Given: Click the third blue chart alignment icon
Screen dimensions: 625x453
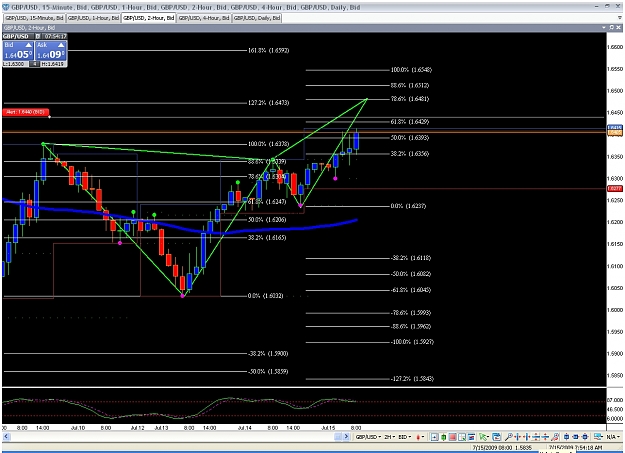Looking at the screenshot, I should [x=585, y=437].
